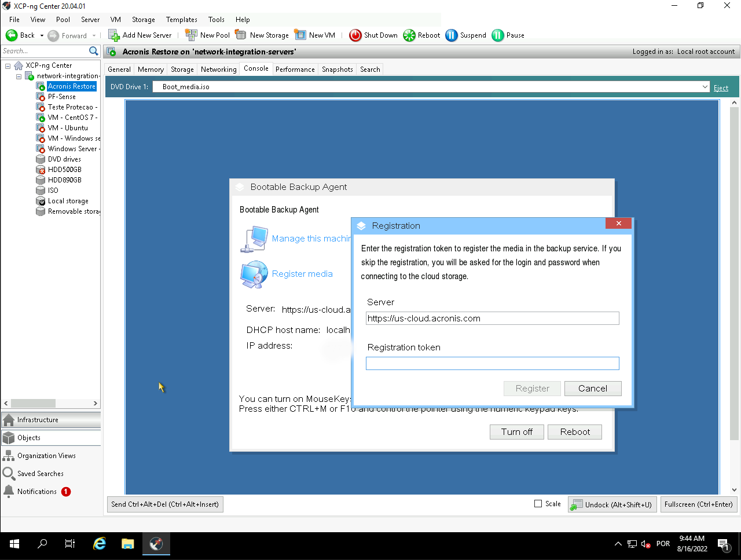This screenshot has height=560, width=741.
Task: Select VM - CentOS 7 in tree
Action: coord(73,118)
